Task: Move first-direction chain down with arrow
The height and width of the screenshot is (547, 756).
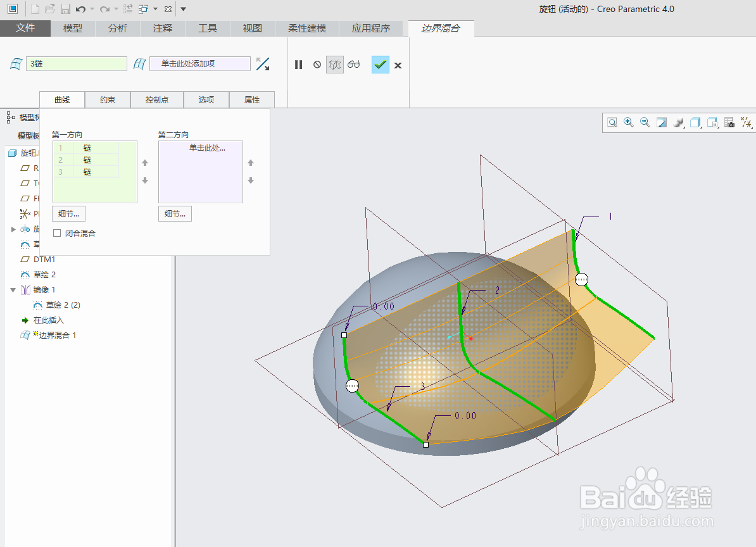Action: 145,180
